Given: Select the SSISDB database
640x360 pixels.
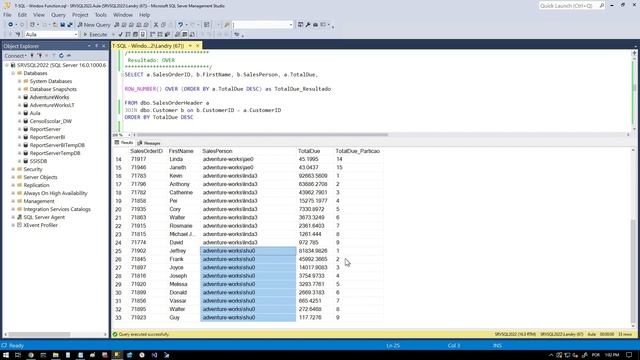Looking at the screenshot, I should pyautogui.click(x=38, y=161).
